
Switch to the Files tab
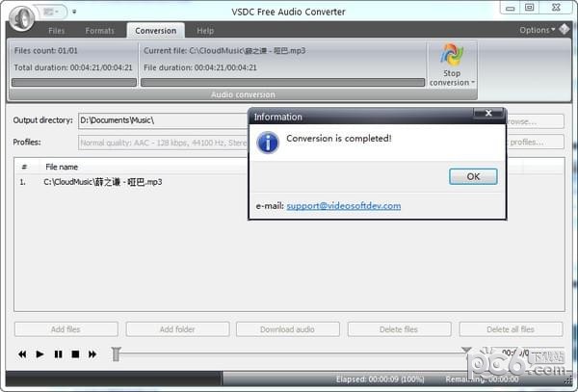point(57,31)
